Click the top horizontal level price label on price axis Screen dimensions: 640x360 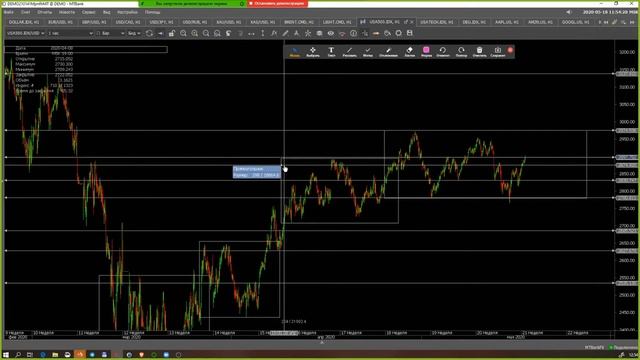coord(626,74)
